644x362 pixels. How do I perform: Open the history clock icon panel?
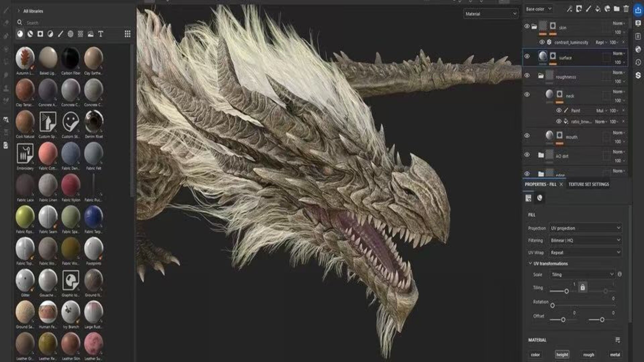pyautogui.click(x=638, y=62)
